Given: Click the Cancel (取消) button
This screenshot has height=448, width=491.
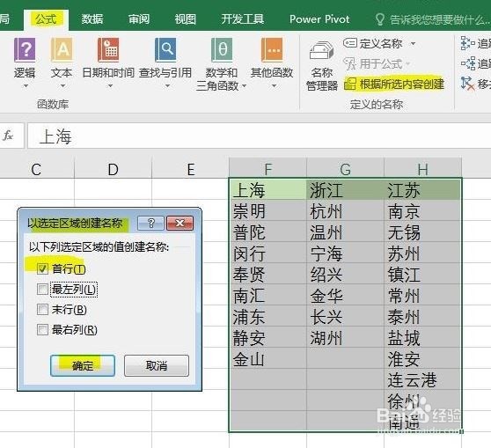Looking at the screenshot, I should 157,365.
